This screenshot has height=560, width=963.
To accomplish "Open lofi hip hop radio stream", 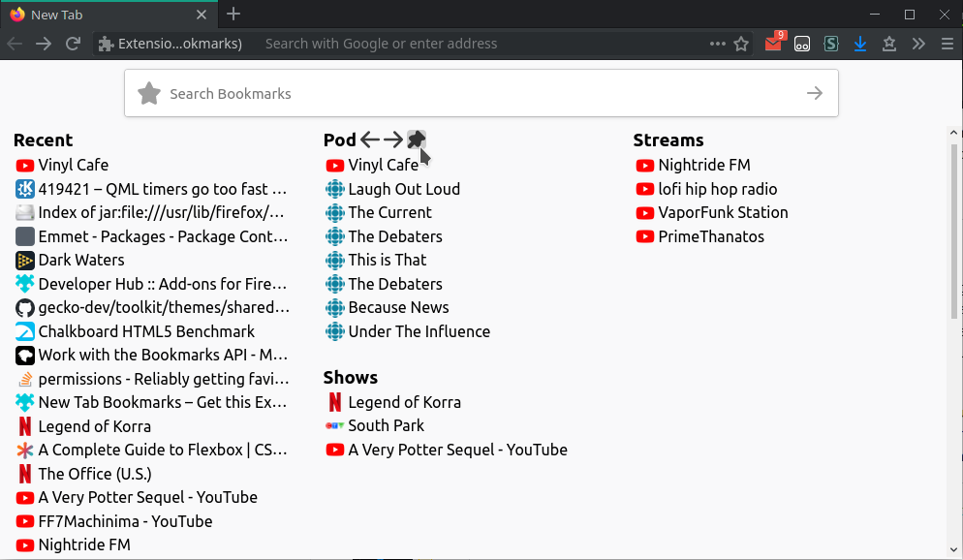I will 706,189.
